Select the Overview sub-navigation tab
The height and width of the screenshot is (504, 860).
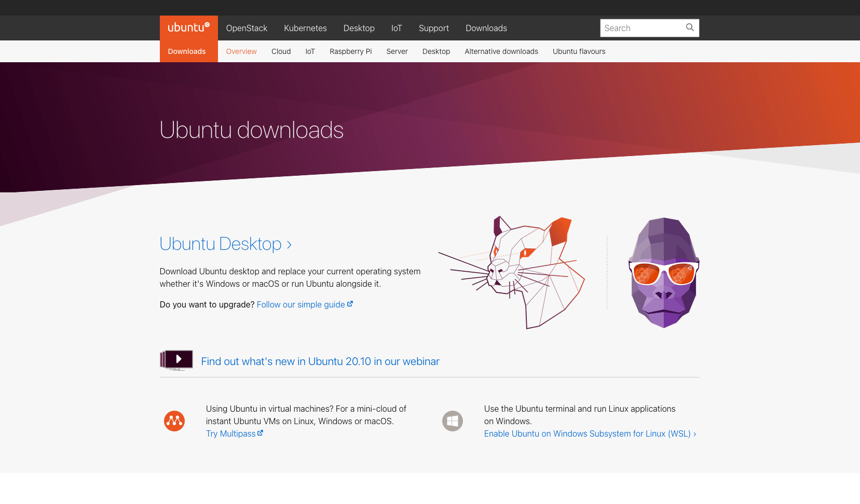pos(241,51)
